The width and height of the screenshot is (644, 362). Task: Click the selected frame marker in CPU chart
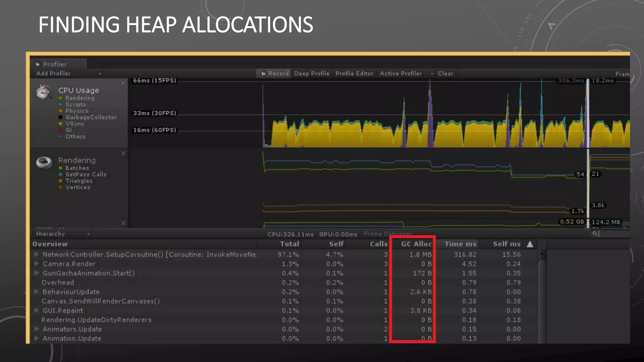tap(588, 113)
